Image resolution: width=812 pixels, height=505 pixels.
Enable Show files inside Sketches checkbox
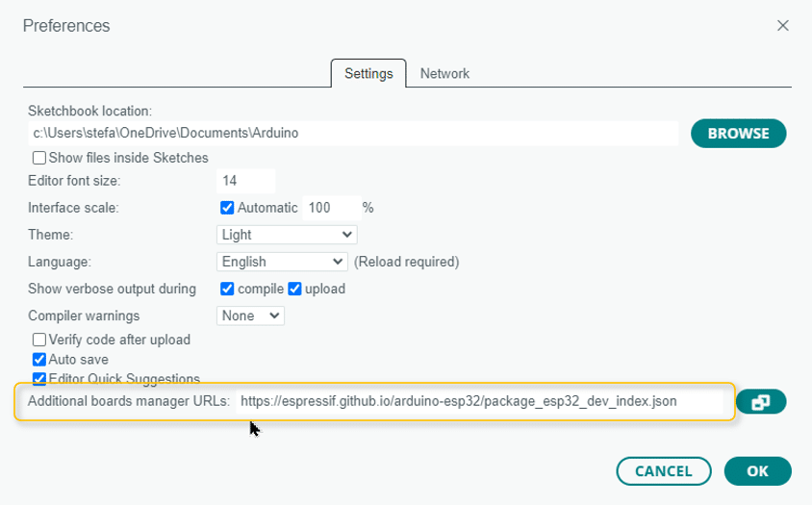click(x=39, y=158)
